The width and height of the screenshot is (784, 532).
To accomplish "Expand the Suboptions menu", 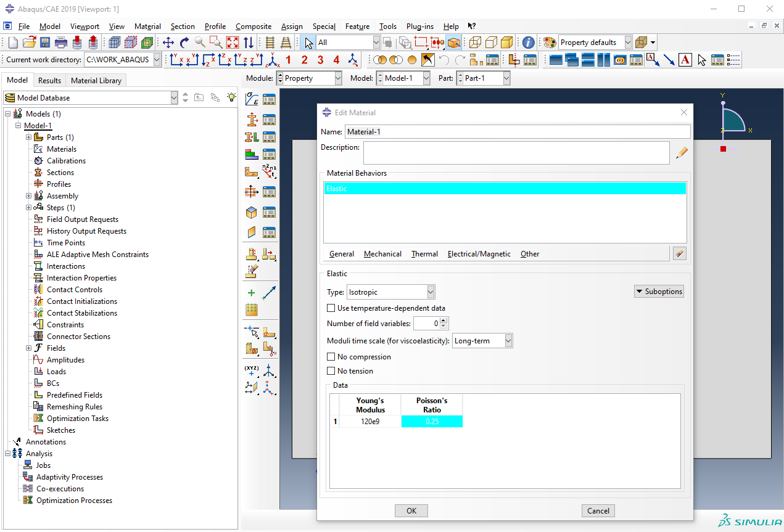I will (659, 292).
